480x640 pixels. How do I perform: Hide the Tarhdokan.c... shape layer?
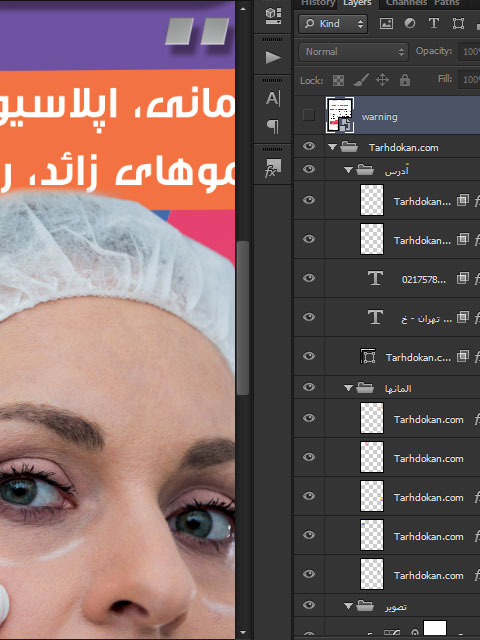309,356
